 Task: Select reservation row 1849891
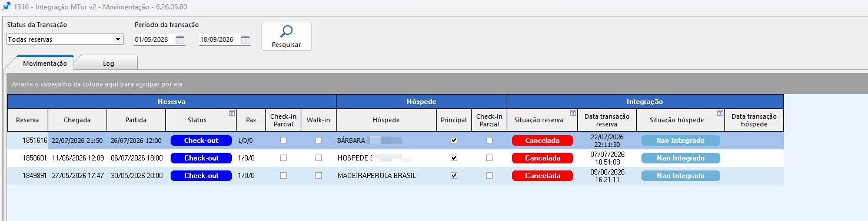click(x=395, y=176)
